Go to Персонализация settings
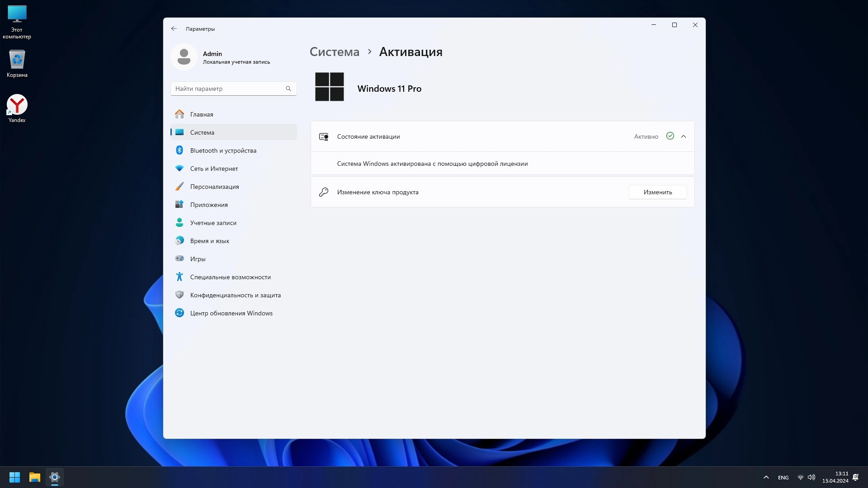The image size is (868, 488). coord(214,187)
